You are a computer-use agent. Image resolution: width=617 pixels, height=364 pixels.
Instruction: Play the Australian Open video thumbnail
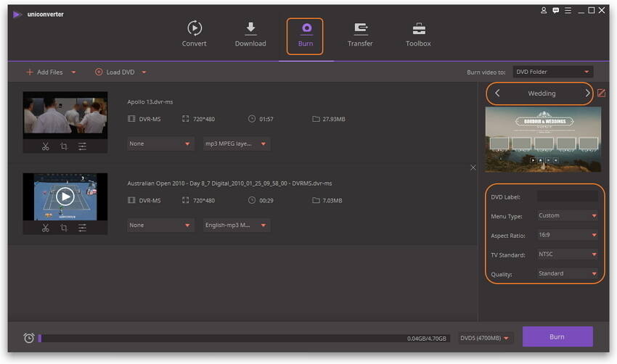click(x=65, y=197)
